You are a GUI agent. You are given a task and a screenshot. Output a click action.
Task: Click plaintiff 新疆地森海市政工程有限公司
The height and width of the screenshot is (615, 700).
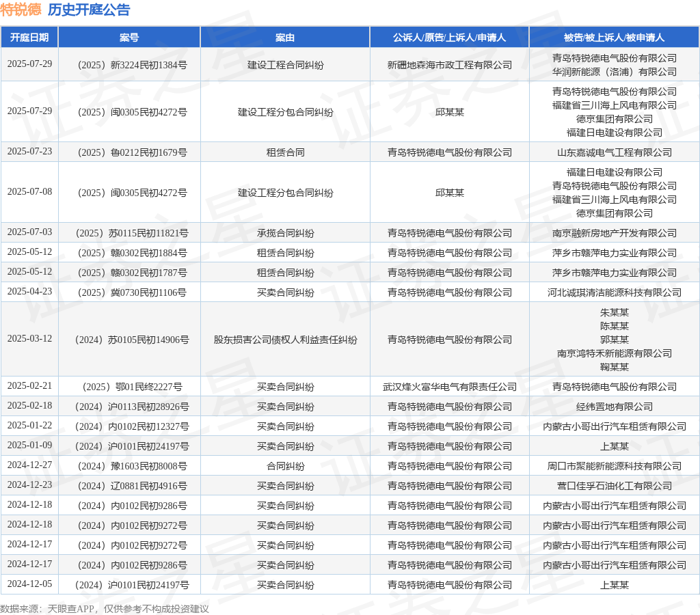click(450, 65)
